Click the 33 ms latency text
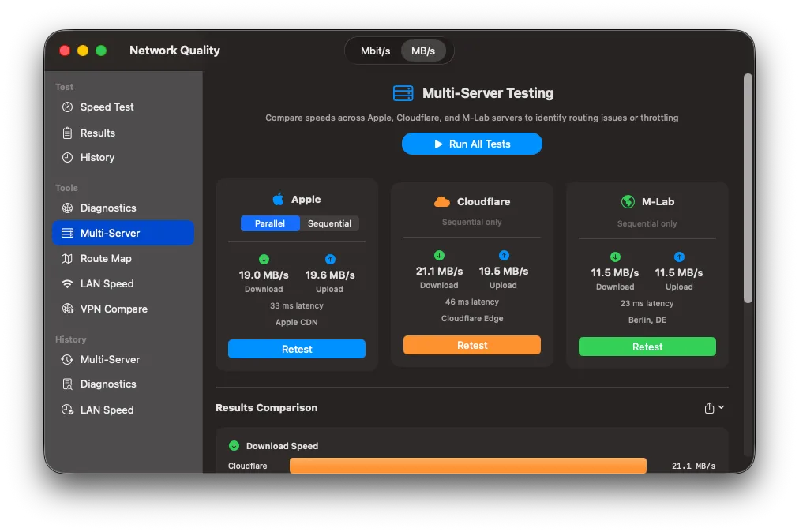Viewport: 799px width, 532px height. click(297, 305)
